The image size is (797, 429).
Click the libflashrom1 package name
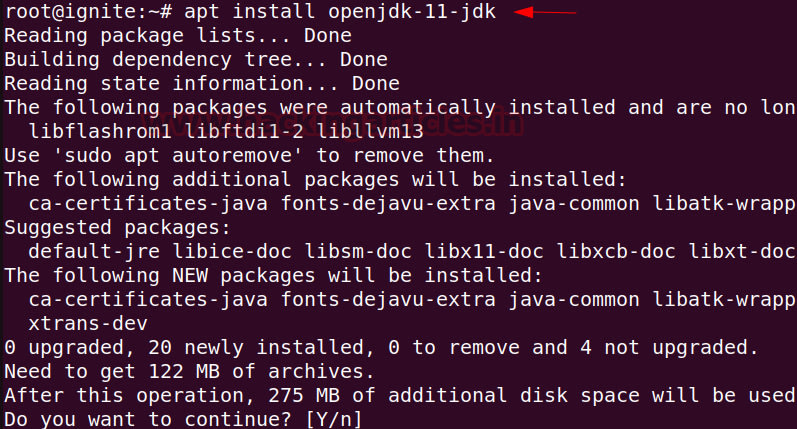pyautogui.click(x=100, y=132)
